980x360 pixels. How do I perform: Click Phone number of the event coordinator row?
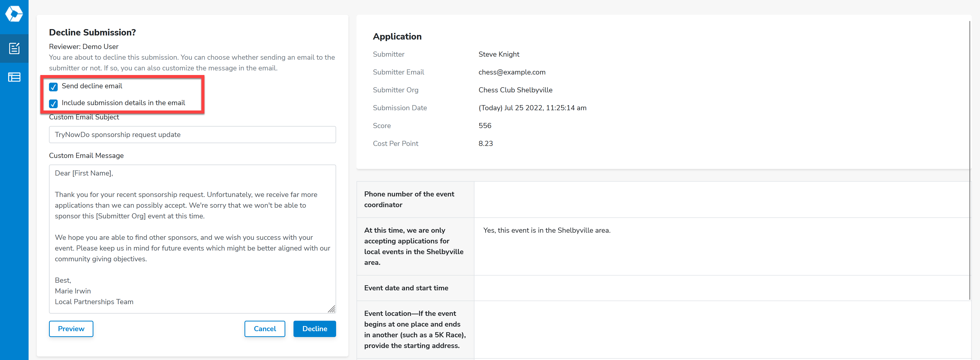pos(664,200)
